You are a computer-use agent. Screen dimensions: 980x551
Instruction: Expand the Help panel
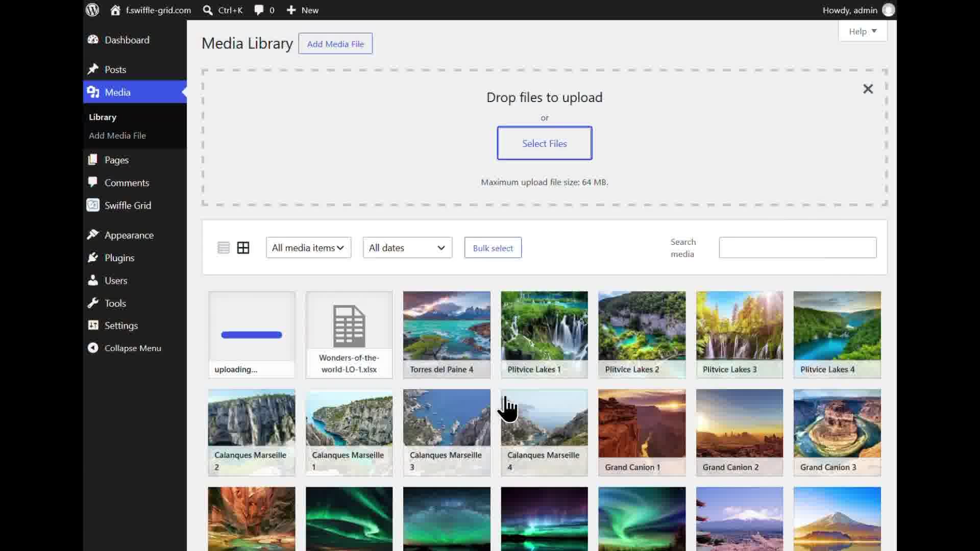[863, 32]
